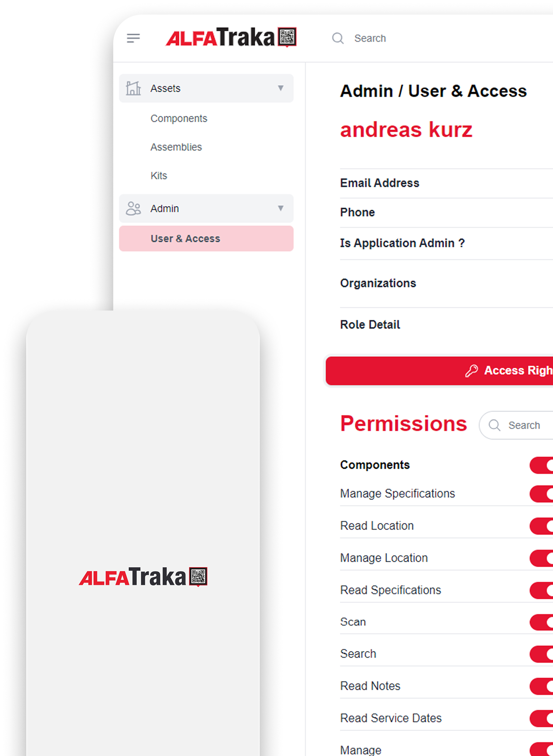This screenshot has width=553, height=756.
Task: Open the hamburger menu icon
Action: [x=133, y=38]
